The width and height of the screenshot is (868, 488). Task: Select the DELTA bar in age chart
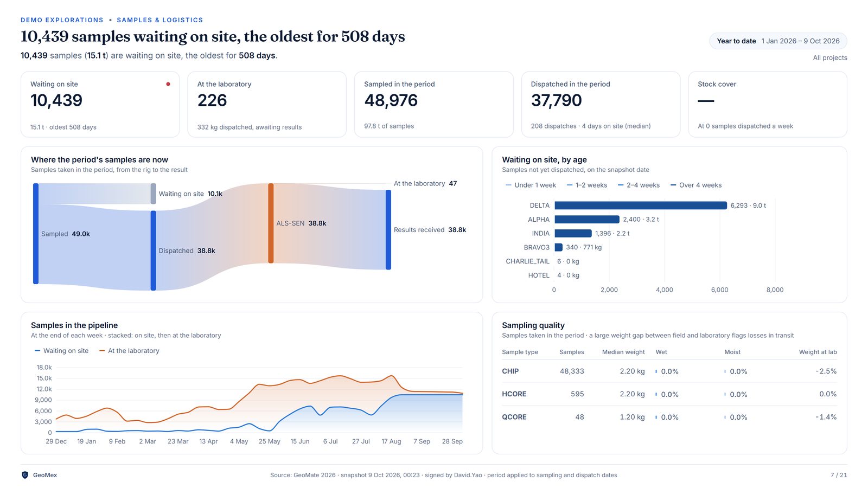click(x=641, y=206)
